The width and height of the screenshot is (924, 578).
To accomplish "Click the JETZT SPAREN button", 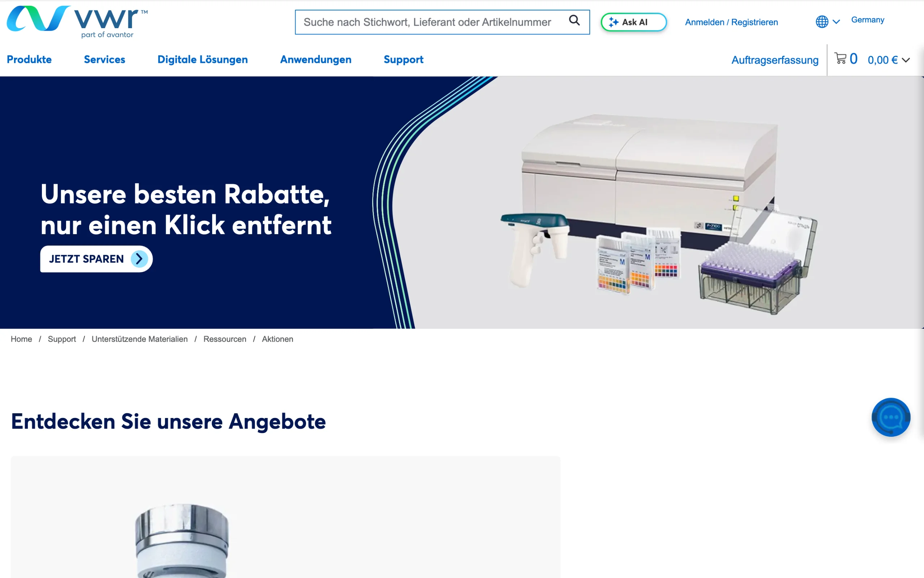I will (96, 259).
